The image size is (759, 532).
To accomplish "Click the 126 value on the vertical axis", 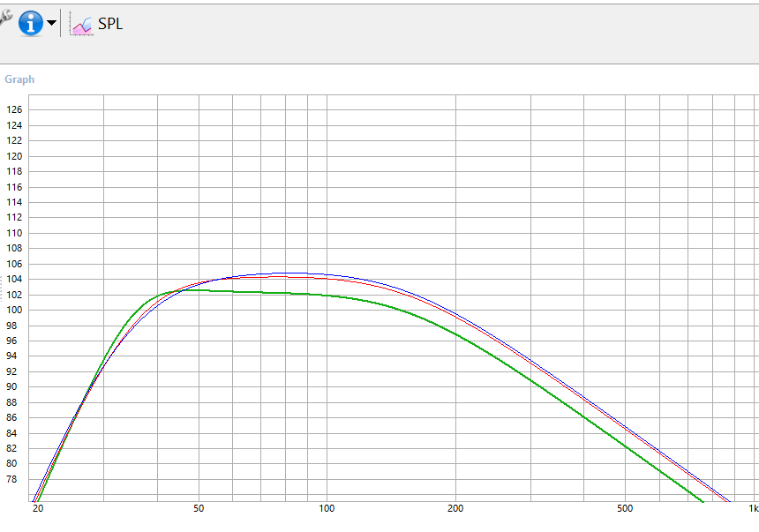I will pyautogui.click(x=14, y=110).
